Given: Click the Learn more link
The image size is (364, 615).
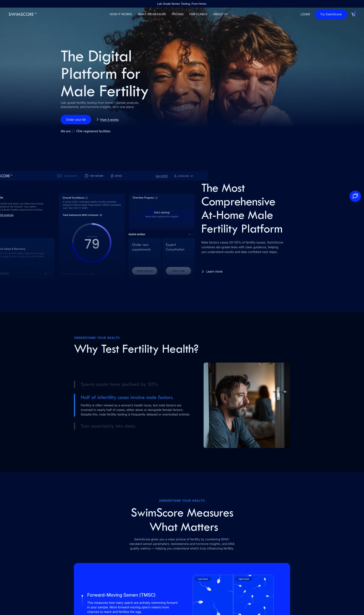Looking at the screenshot, I should [214, 272].
